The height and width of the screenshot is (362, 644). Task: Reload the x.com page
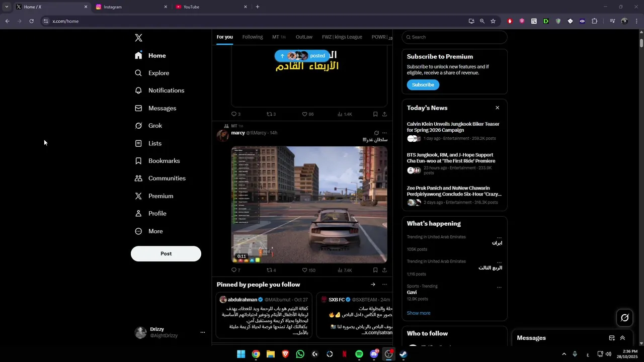click(x=31, y=21)
